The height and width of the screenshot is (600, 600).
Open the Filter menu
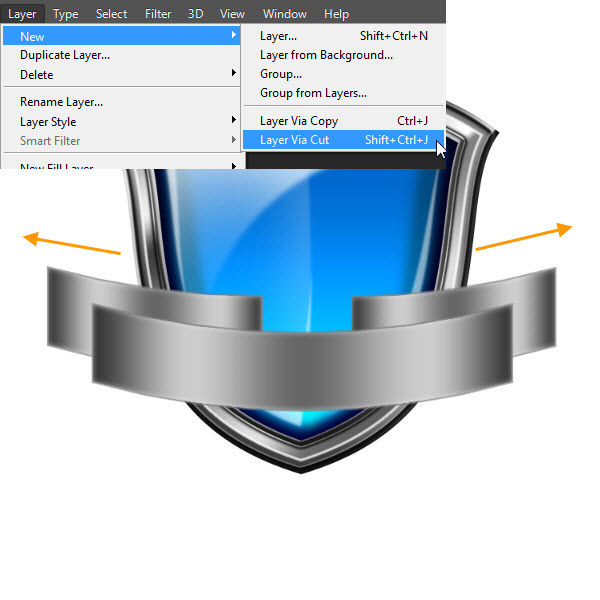pyautogui.click(x=158, y=14)
